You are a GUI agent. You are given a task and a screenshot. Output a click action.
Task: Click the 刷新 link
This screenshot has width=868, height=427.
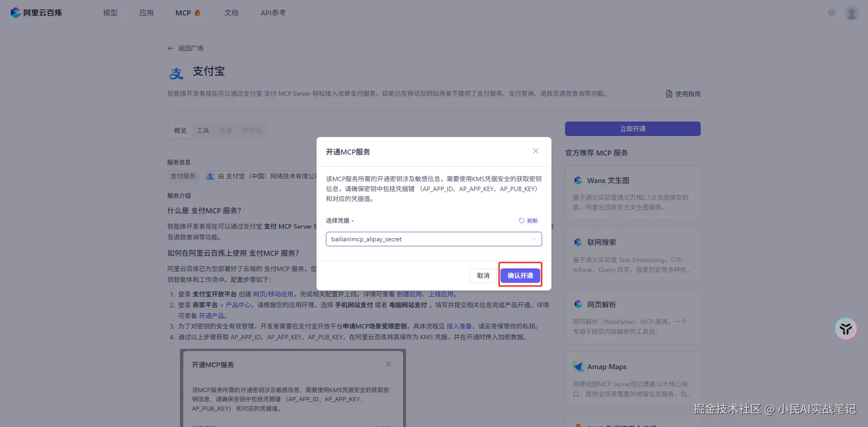click(x=533, y=221)
